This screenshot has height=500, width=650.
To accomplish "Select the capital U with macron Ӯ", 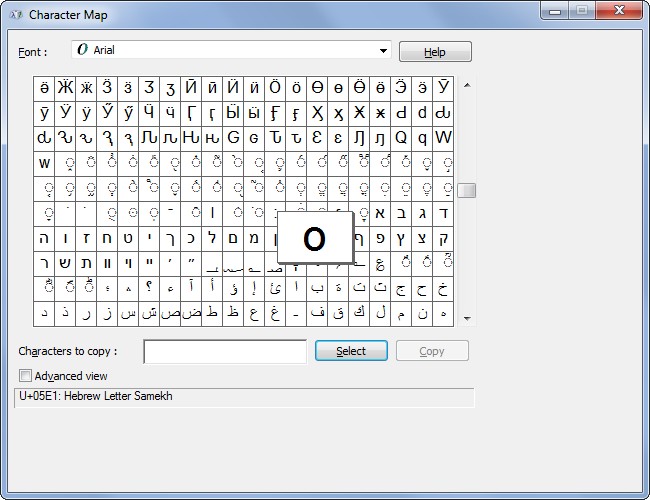I will [443, 88].
